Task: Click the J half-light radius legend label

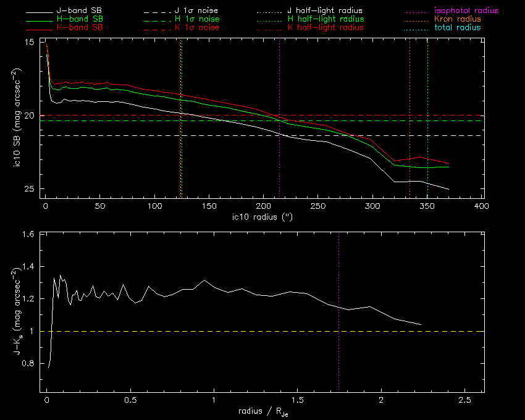Action: point(325,11)
